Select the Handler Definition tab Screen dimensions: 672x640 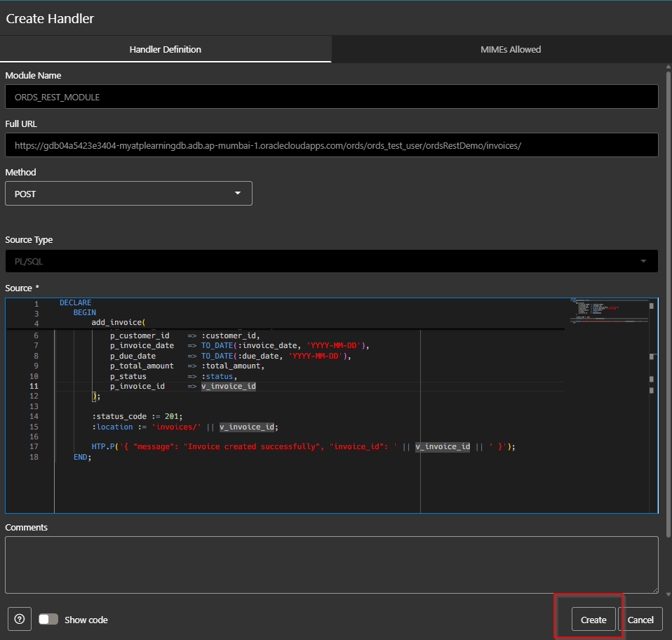click(165, 49)
